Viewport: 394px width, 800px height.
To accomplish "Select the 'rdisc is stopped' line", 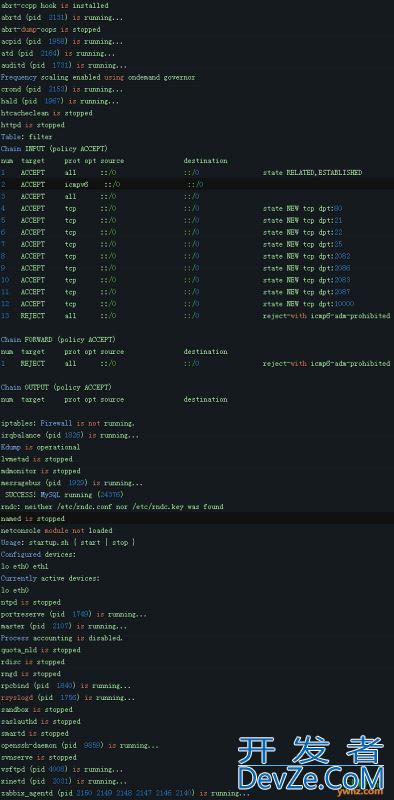I will pyautogui.click(x=33, y=662).
